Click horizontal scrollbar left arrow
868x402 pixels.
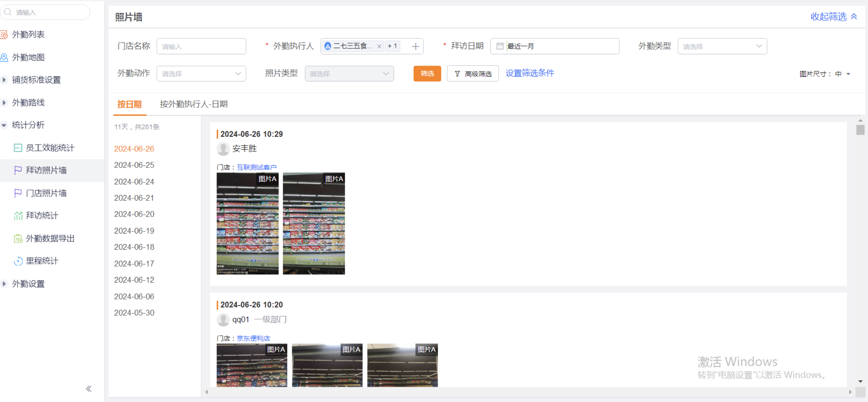(x=207, y=392)
